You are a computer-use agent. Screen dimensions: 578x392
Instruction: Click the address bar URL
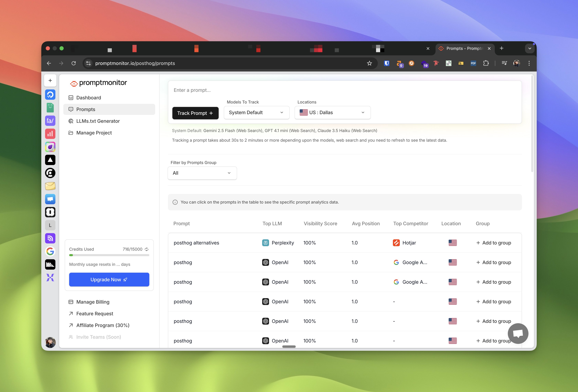tap(135, 63)
